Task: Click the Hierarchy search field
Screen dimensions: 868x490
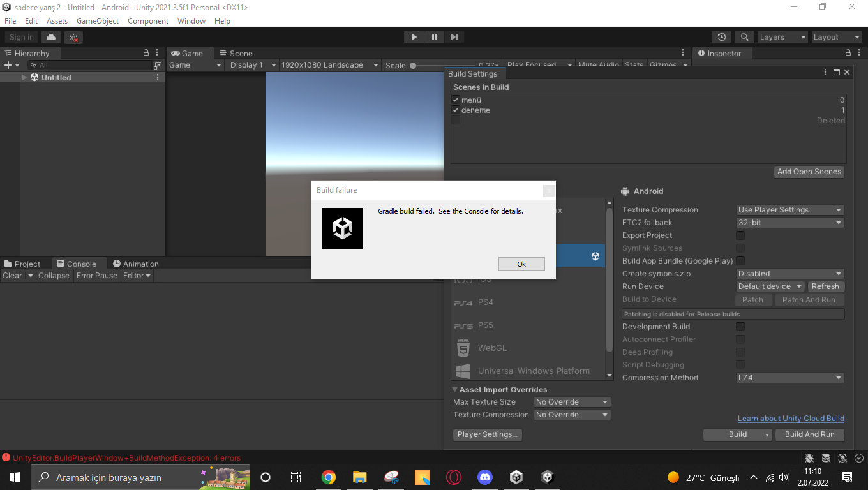Action: pyautogui.click(x=89, y=65)
